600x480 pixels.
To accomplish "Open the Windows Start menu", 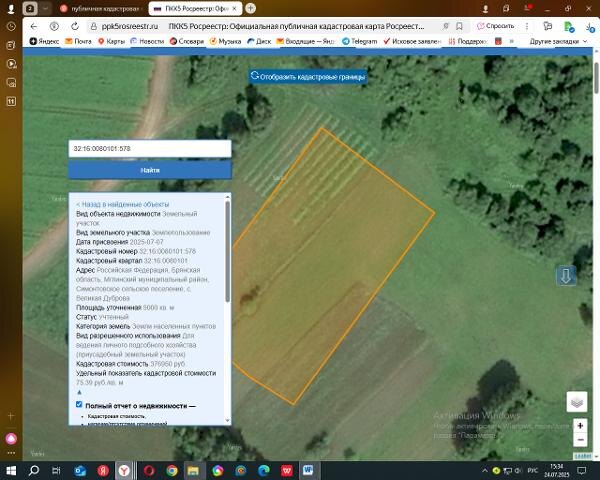I will (11, 470).
